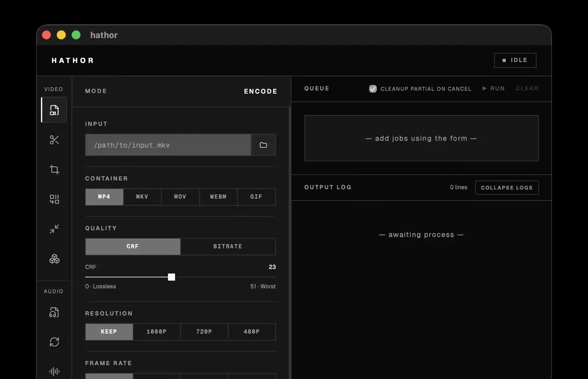Screen dimensions: 588x379
Task: Select the waveform tool at sidebar bottom
Action: click(x=54, y=371)
